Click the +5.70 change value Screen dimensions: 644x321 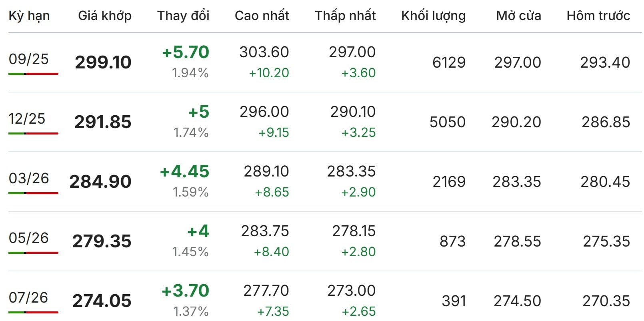coord(186,52)
